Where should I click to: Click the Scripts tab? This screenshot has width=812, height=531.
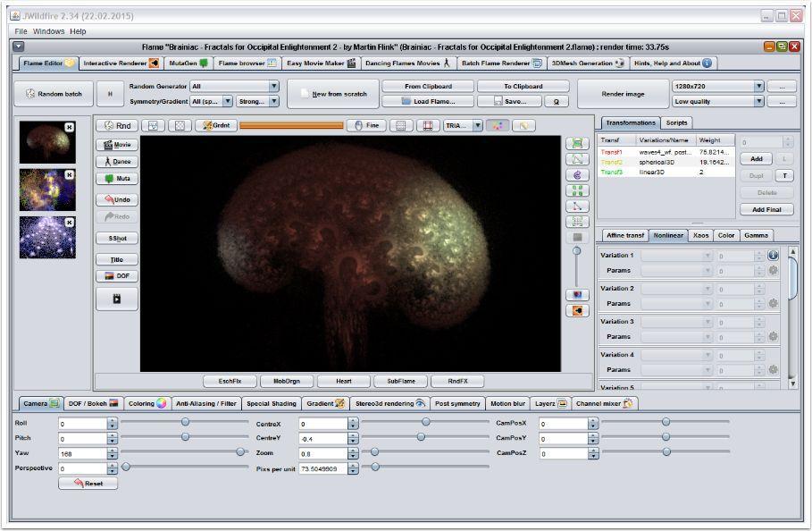pos(676,122)
